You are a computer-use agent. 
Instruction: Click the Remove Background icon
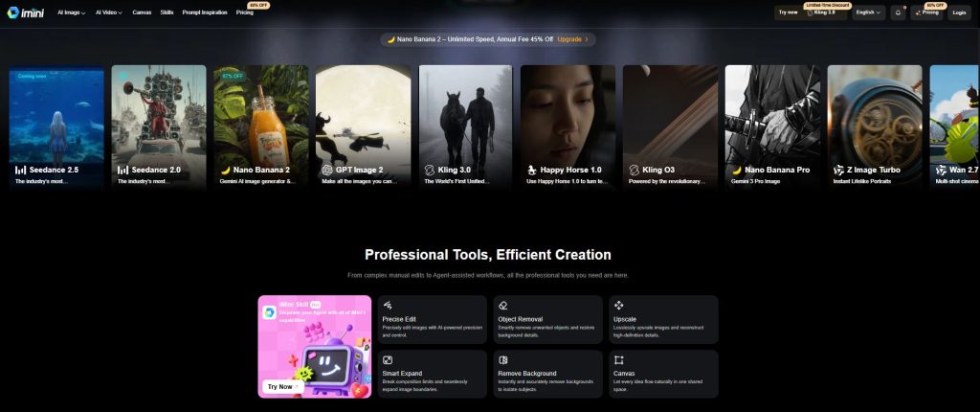503,360
